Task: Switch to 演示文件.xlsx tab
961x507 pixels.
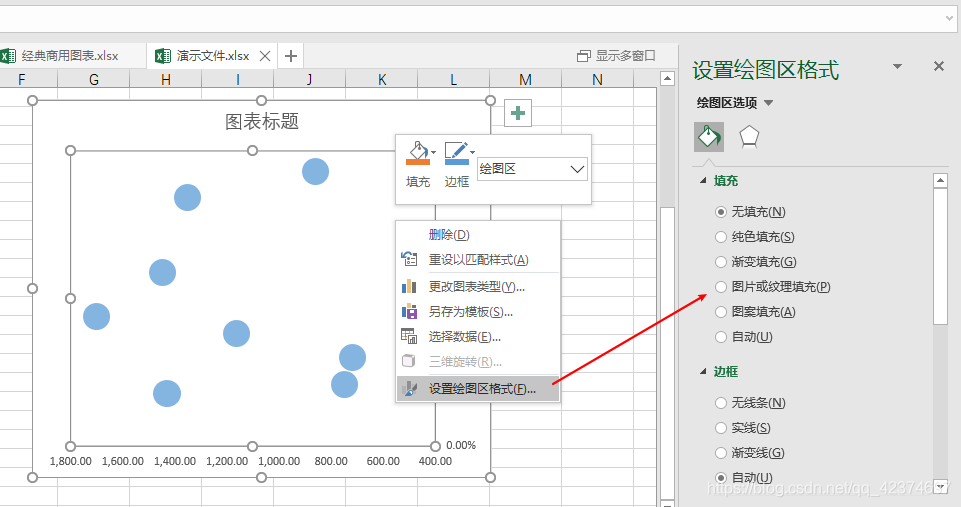Action: click(212, 56)
